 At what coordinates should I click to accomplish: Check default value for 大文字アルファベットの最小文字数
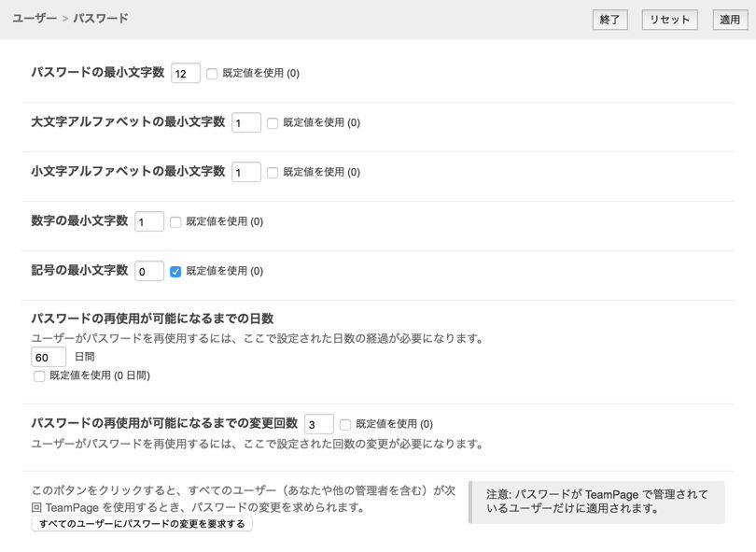[x=273, y=122]
